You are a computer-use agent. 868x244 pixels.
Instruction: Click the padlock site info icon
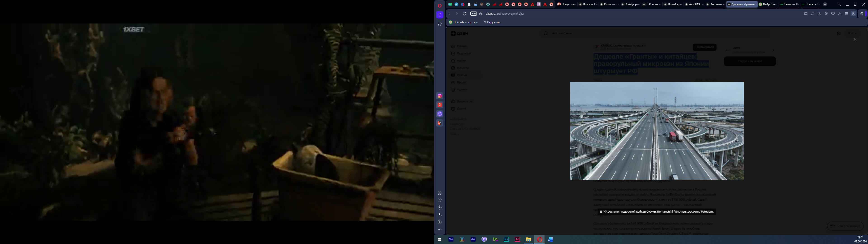(x=481, y=14)
